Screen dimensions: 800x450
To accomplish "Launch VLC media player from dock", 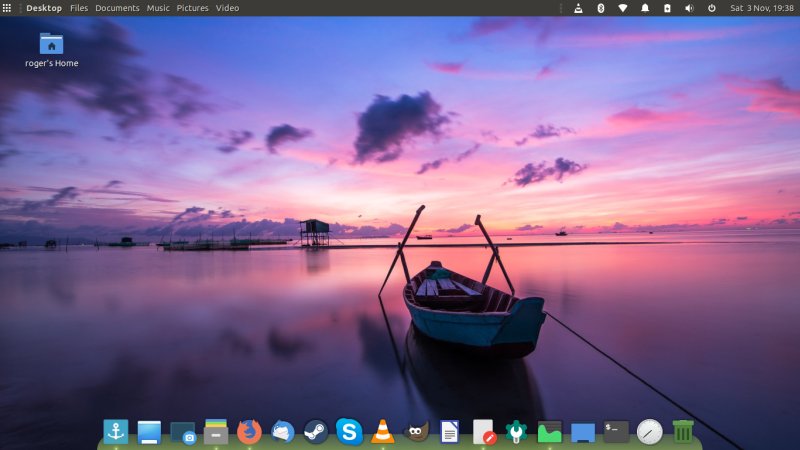I will [x=382, y=431].
